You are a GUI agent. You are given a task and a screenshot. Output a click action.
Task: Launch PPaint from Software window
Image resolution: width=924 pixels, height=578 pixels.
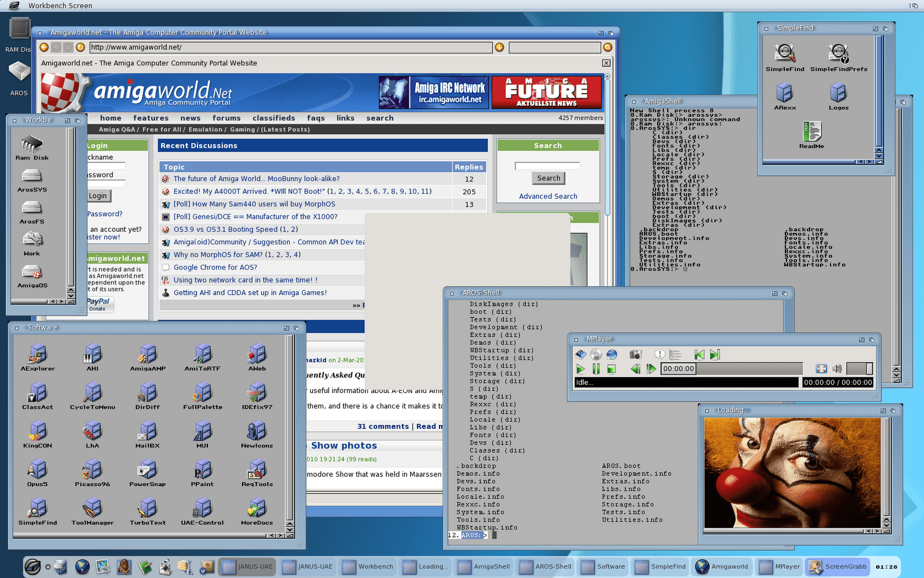click(x=202, y=473)
